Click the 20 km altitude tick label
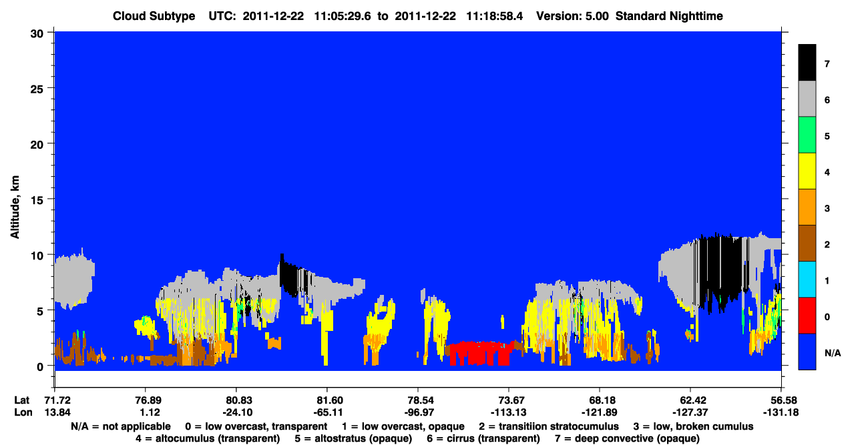868x445 pixels. 39,143
